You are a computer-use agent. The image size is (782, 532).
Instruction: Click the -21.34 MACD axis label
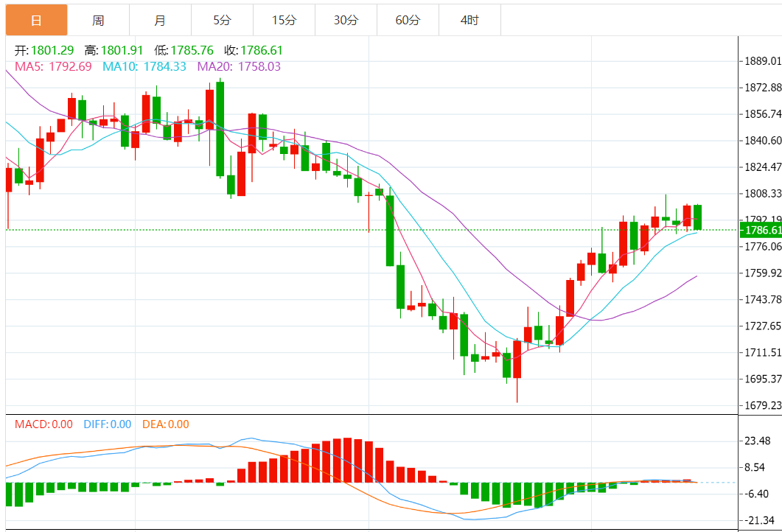tap(759, 520)
